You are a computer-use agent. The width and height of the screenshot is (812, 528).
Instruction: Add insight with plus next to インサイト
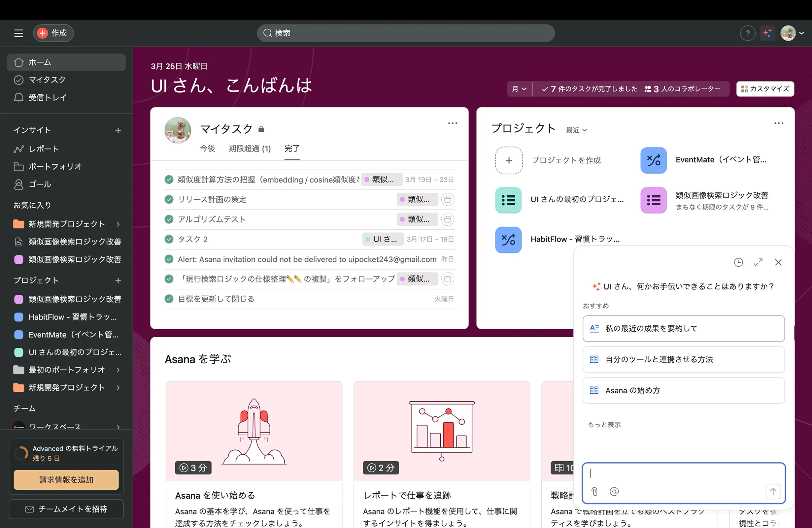118,130
